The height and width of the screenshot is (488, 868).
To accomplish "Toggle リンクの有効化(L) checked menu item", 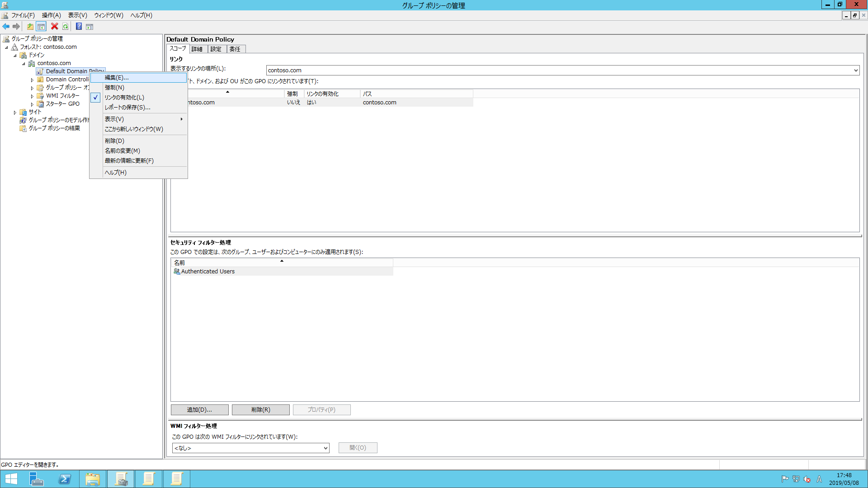I will click(138, 98).
